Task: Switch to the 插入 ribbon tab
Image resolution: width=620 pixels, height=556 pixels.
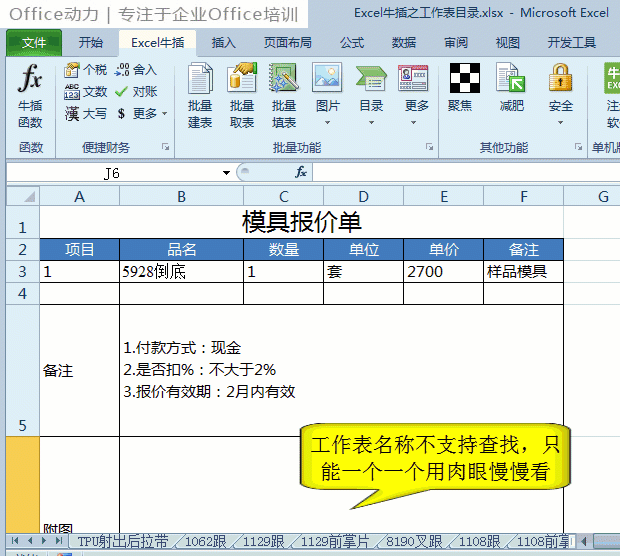Action: pos(224,42)
